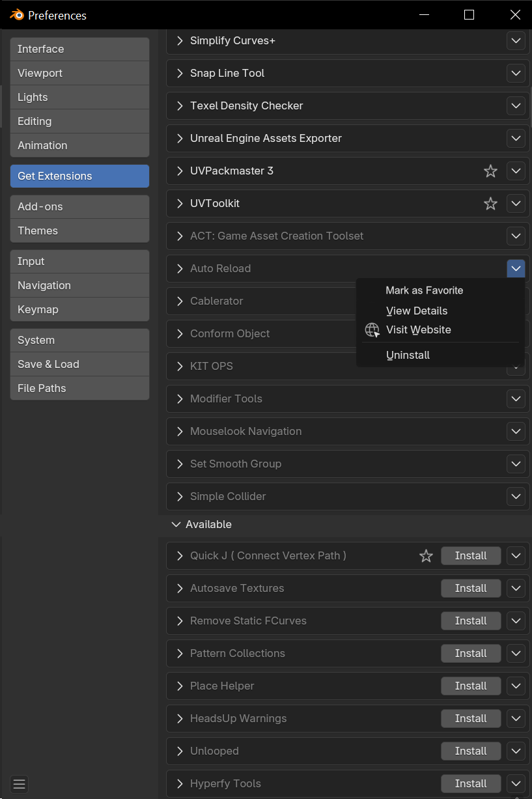Open the options dropdown for UVPackmaster 3
Screen dimensions: 532x799
516,171
